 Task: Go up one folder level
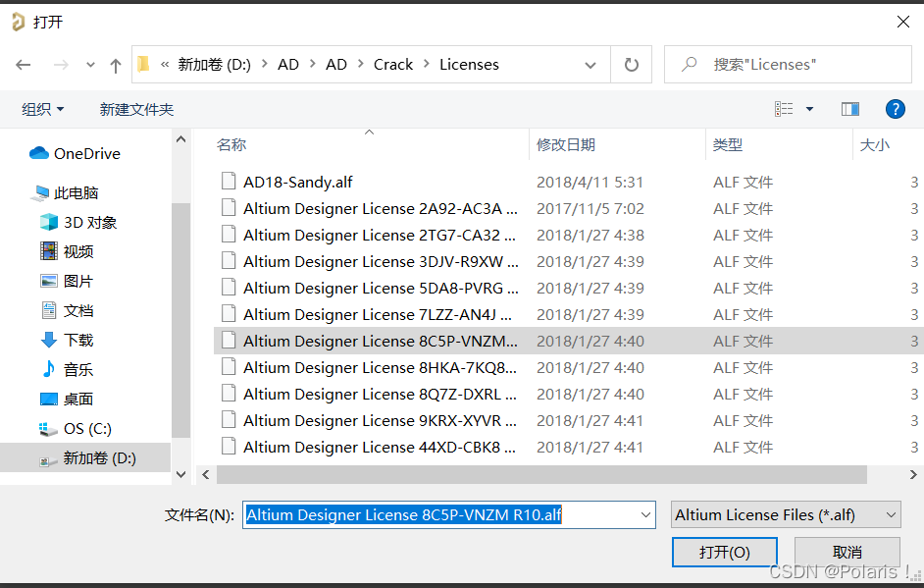point(116,65)
